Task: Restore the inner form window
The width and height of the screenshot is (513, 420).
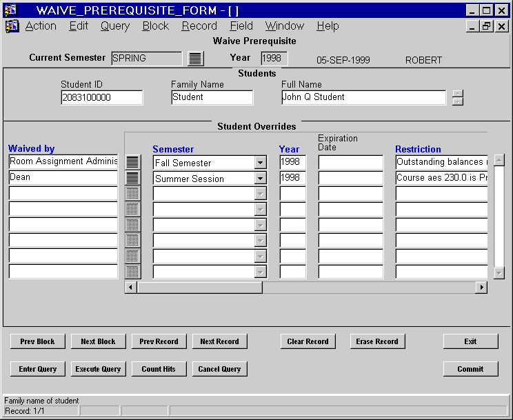Action: tap(486, 26)
